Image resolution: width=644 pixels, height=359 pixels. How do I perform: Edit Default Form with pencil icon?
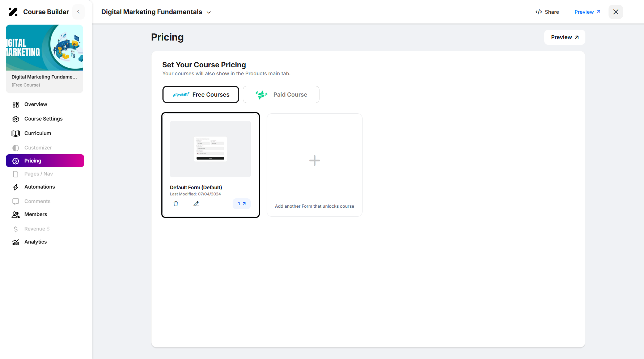click(196, 204)
